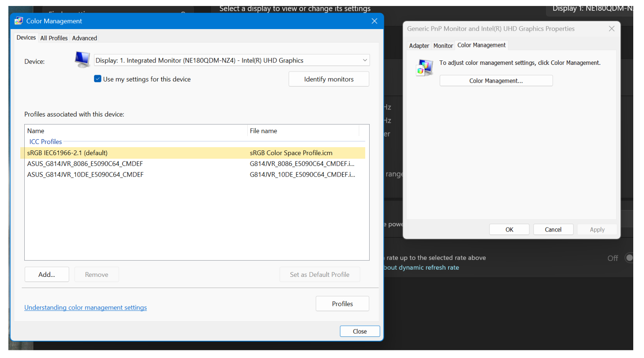Switch to the Devices tab

(26, 38)
